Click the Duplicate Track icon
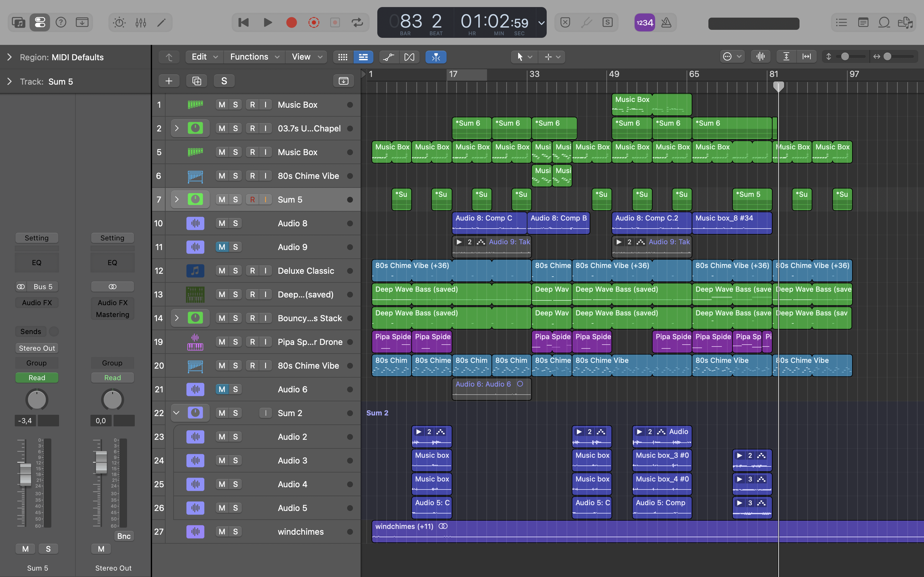This screenshot has height=577, width=924. (197, 81)
